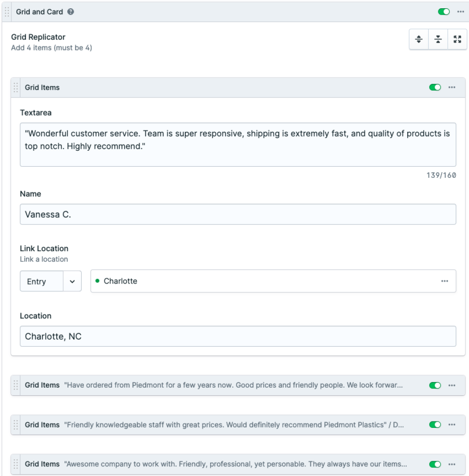The width and height of the screenshot is (469, 476).
Task: Click the expand all sets icon
Action: coord(419,39)
